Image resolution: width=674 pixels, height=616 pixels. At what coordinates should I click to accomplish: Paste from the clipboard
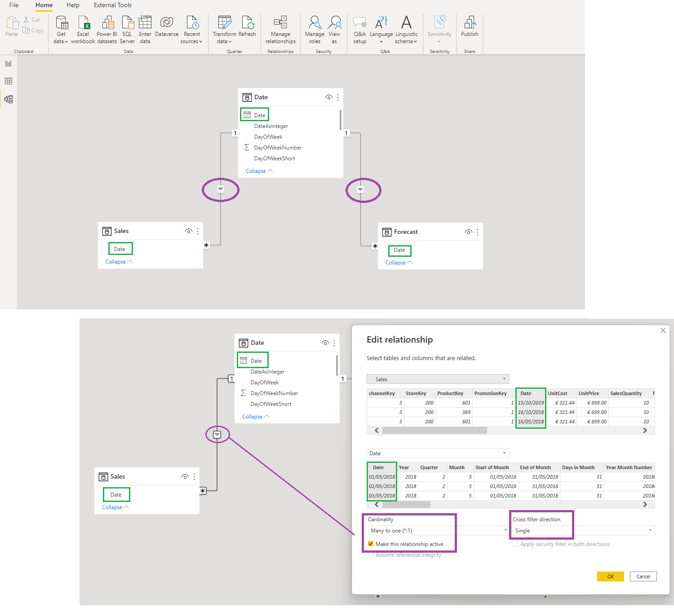[x=12, y=26]
